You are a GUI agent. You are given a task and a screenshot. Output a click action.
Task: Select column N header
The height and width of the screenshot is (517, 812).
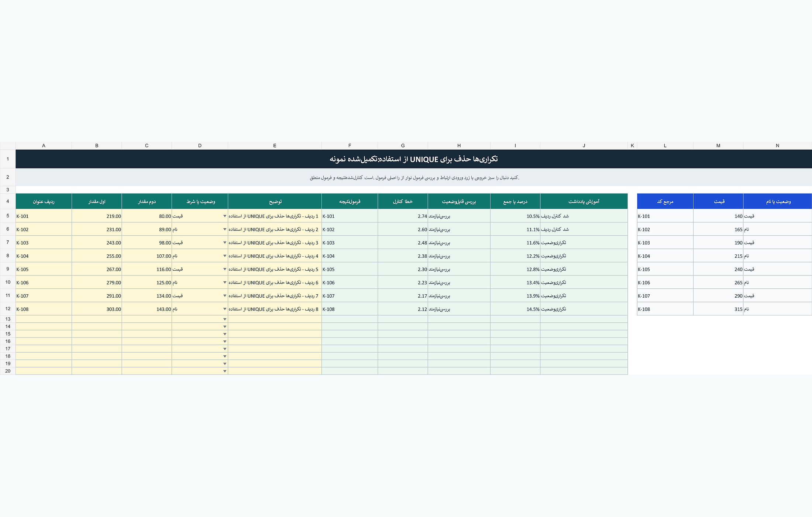point(777,145)
